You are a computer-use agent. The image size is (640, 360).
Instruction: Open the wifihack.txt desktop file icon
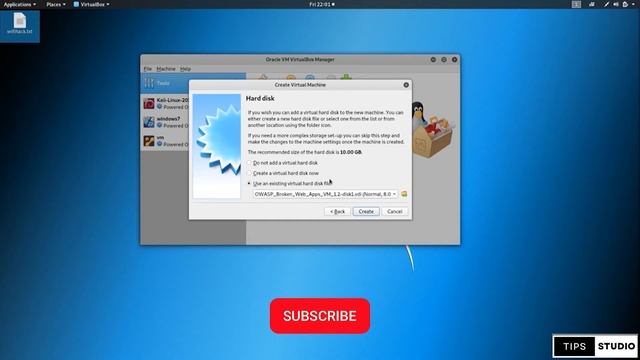coord(20,23)
